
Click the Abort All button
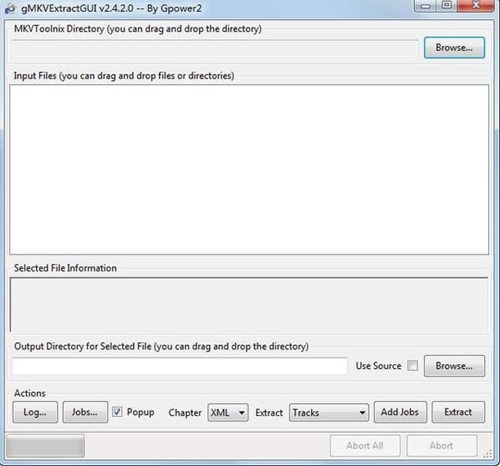pos(365,446)
